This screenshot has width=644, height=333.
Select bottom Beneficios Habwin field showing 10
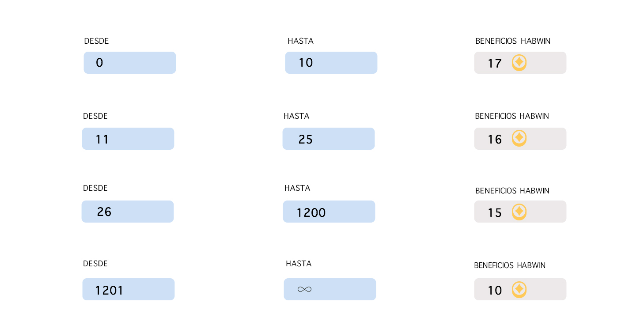(x=520, y=289)
